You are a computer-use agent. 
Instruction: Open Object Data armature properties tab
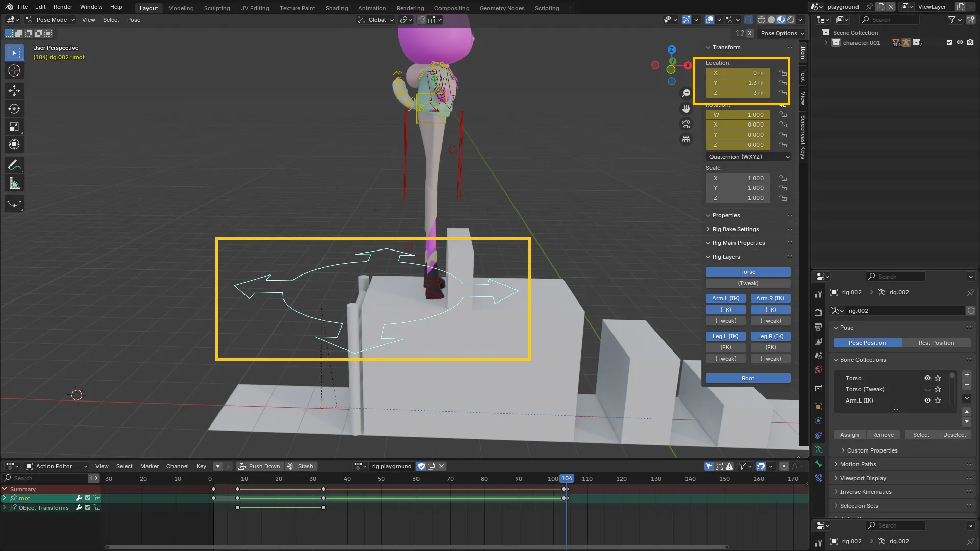click(818, 449)
